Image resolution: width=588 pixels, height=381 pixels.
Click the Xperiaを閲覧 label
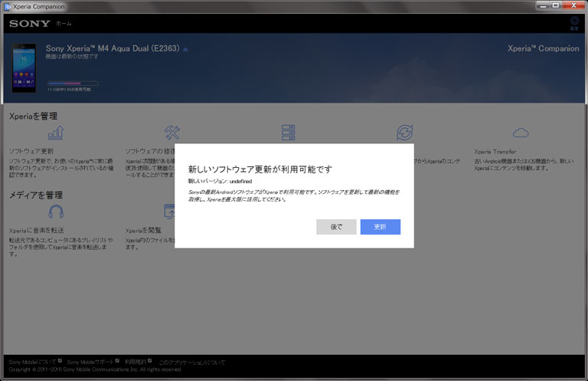pos(143,230)
